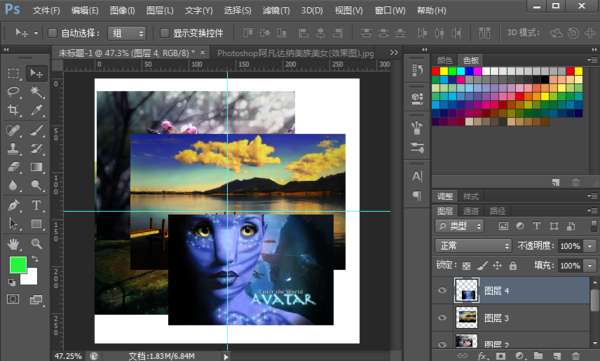Pick the Clone Stamp tool
The image size is (600, 361).
coord(13,149)
